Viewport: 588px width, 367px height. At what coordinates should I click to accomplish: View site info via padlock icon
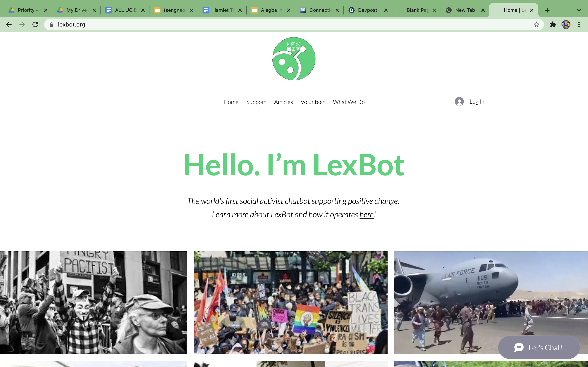(x=51, y=24)
